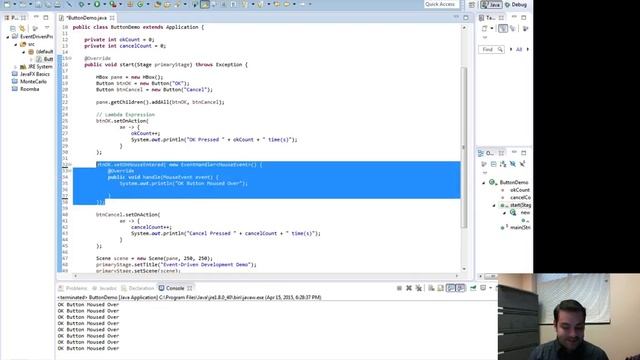Click the Open Type toolbar icon
The height and width of the screenshot is (360, 640).
pyautogui.click(x=158, y=4)
